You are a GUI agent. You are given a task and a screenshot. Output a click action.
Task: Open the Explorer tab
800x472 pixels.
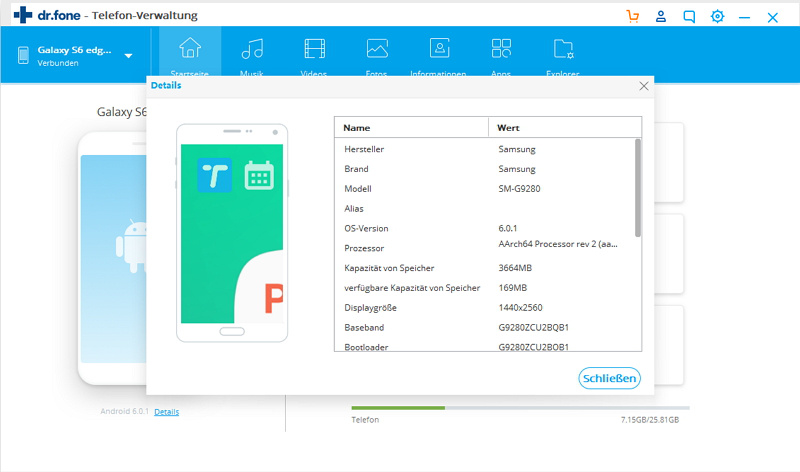563,55
